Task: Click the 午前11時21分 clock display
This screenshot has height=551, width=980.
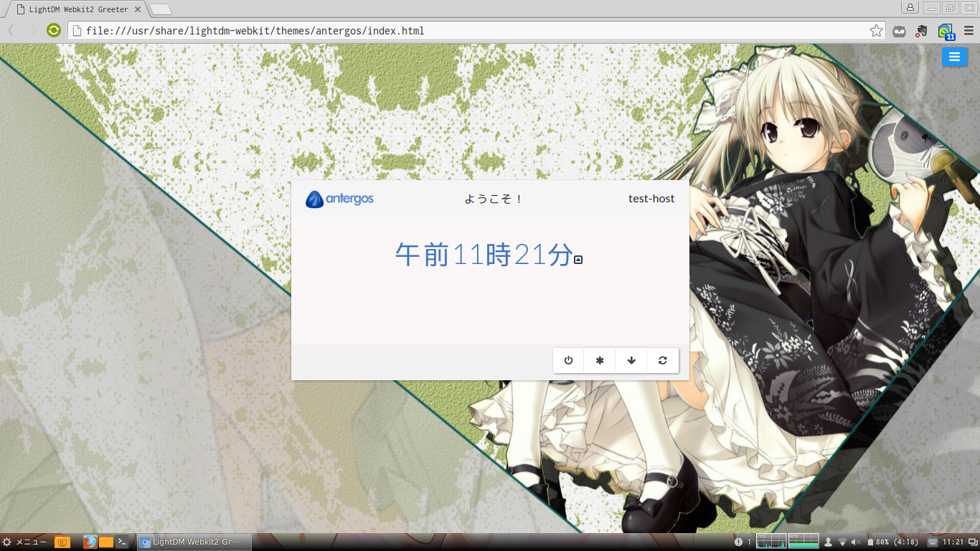Action: tap(484, 255)
